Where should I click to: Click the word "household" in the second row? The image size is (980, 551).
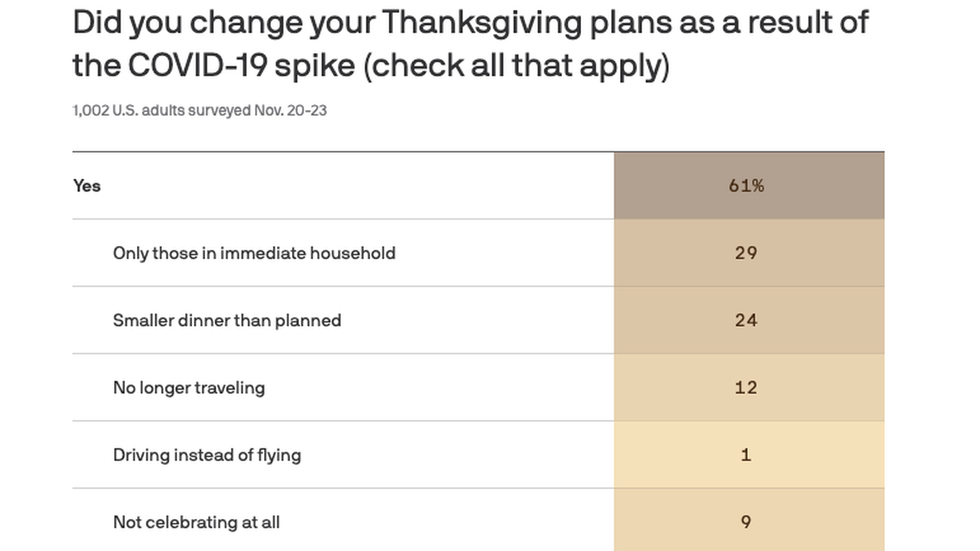tap(352, 253)
